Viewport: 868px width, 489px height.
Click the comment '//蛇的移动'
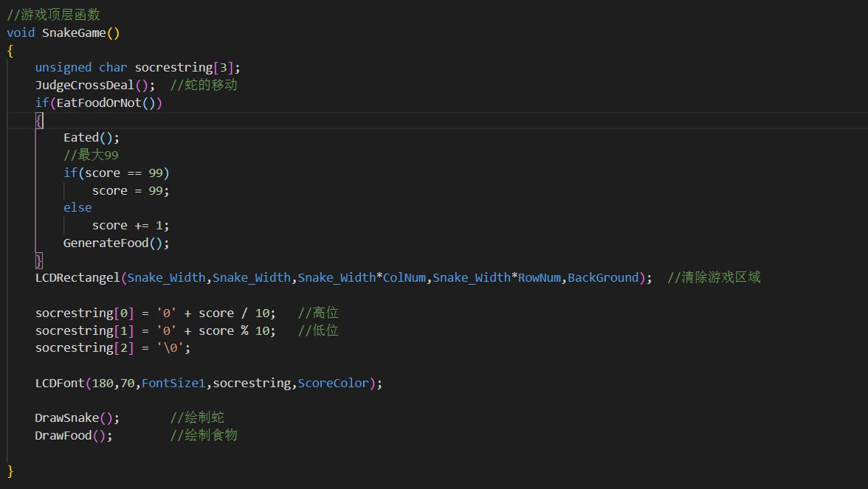[204, 86]
